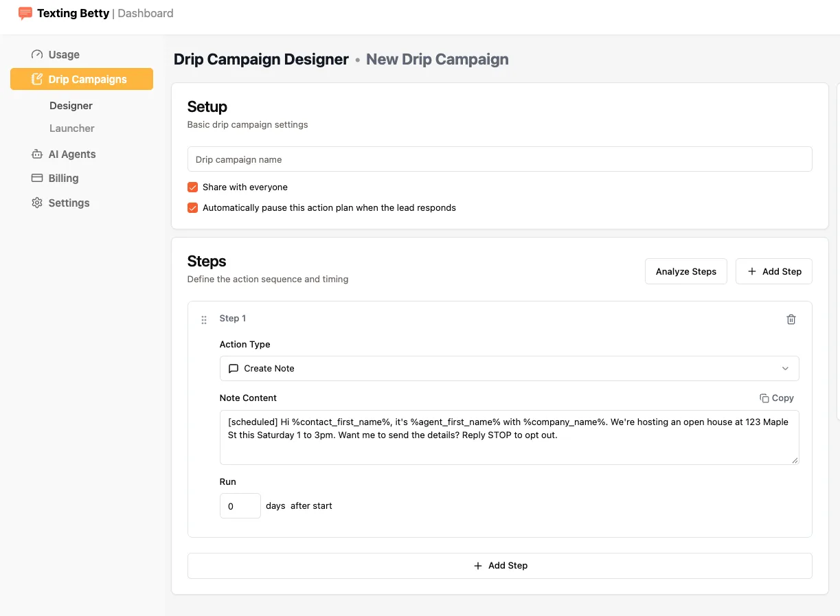This screenshot has width=840, height=616.
Task: Open the Designer sub-item
Action: click(71, 106)
